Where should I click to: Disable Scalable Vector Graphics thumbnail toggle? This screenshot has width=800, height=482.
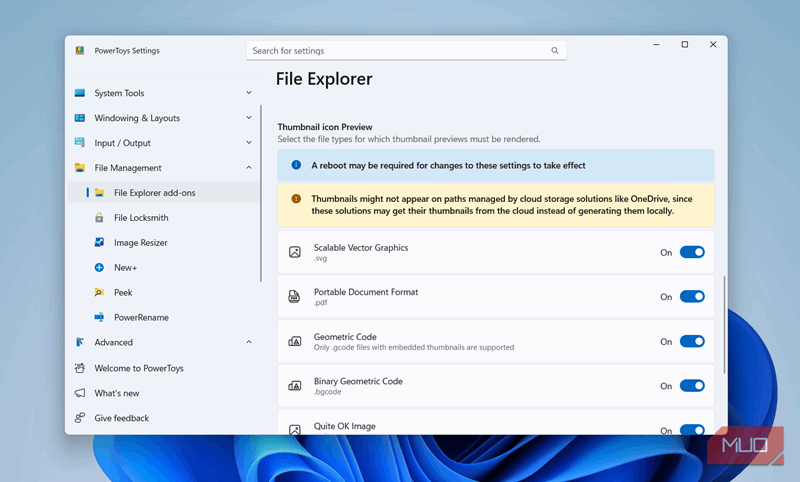[692, 252]
